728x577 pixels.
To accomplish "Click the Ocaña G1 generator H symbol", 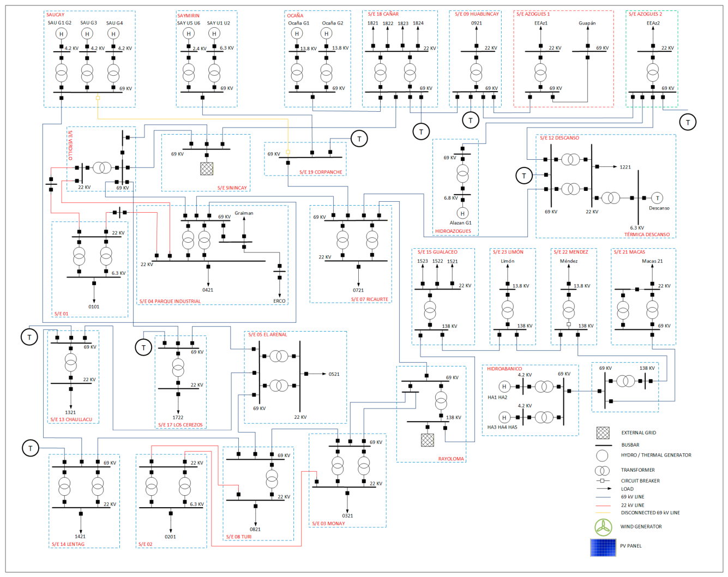I will [297, 34].
